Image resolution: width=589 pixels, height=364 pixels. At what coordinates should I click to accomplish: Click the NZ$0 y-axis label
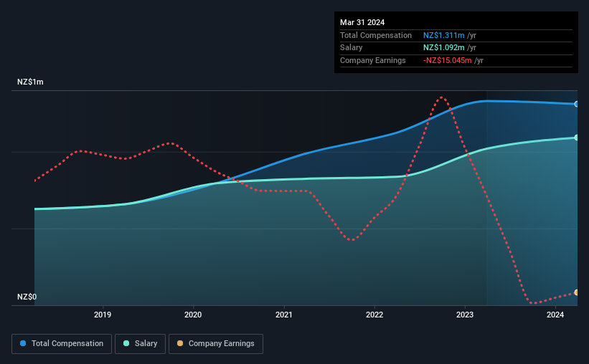(x=27, y=297)
